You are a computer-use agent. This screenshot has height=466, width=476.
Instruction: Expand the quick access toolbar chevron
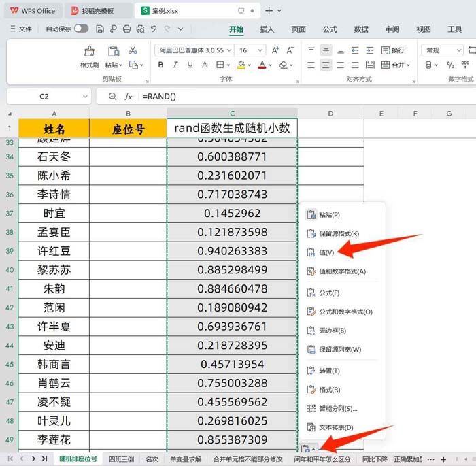pos(181,29)
